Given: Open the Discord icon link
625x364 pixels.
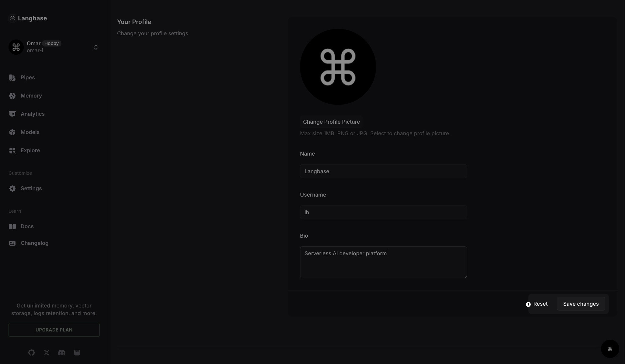Looking at the screenshot, I should pos(62,352).
